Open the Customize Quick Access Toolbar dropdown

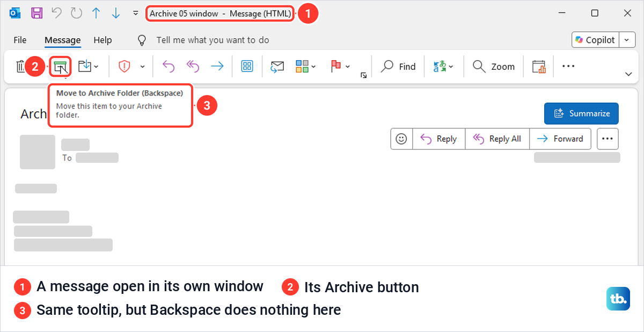pyautogui.click(x=135, y=13)
